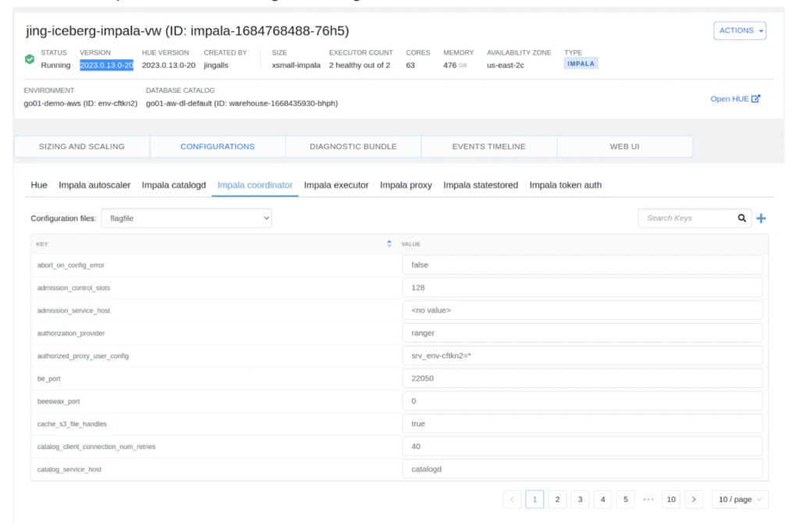
Task: Click the blue plus icon to add a key
Action: [x=761, y=218]
